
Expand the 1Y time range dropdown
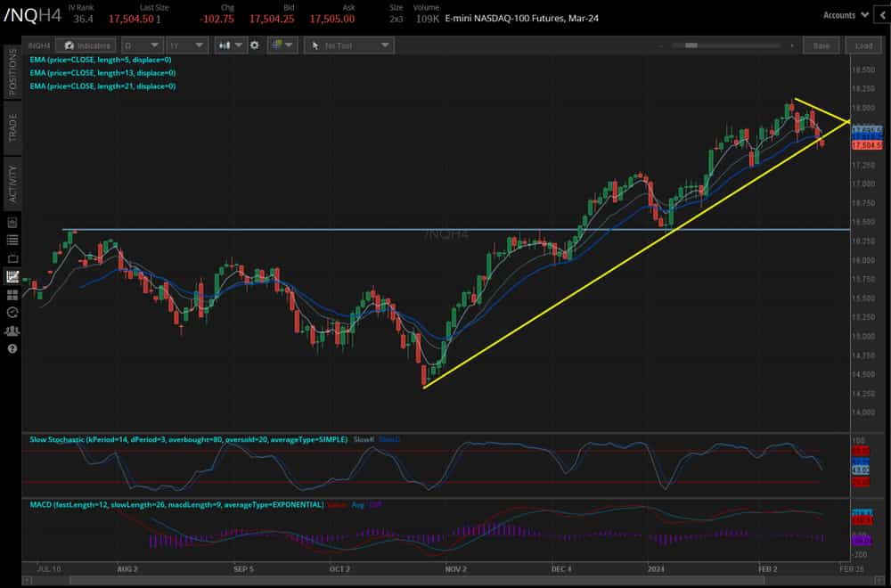pos(186,45)
